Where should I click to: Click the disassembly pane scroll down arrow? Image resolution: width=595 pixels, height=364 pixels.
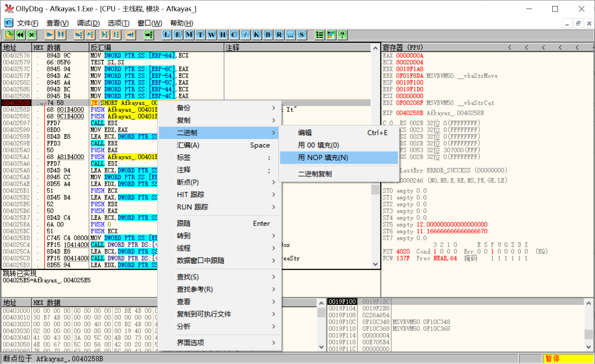click(375, 264)
